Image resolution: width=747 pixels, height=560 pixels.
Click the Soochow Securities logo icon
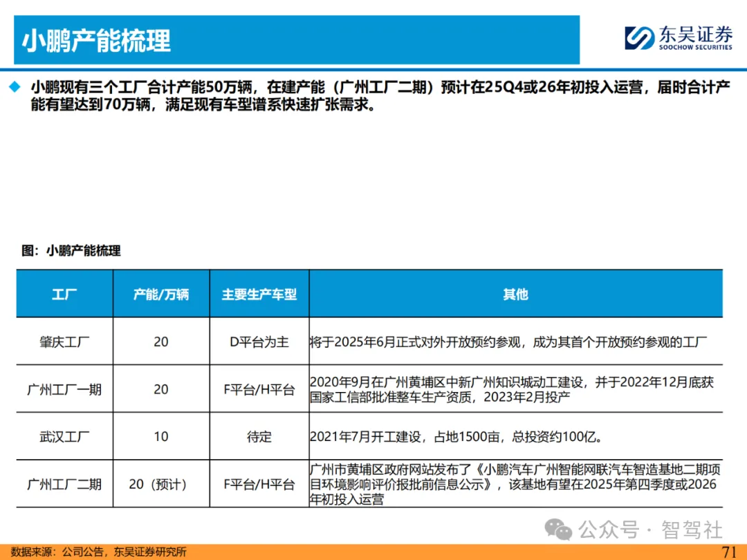point(639,38)
